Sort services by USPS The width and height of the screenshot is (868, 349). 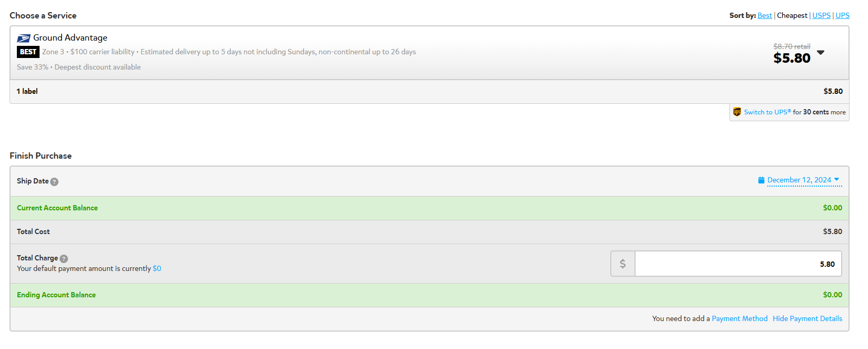click(x=821, y=16)
